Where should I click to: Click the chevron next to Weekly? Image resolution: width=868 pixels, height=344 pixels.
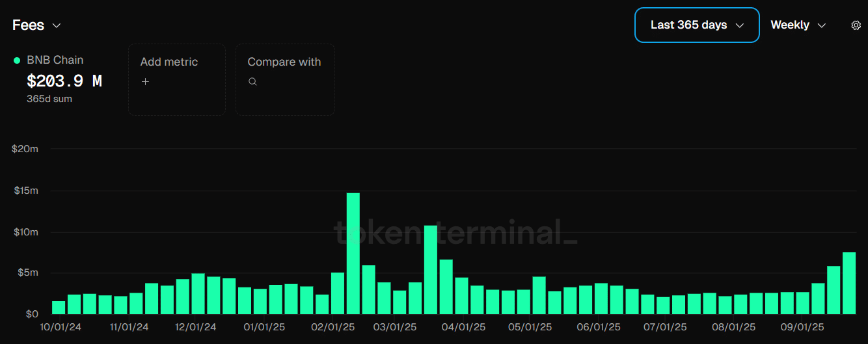821,25
